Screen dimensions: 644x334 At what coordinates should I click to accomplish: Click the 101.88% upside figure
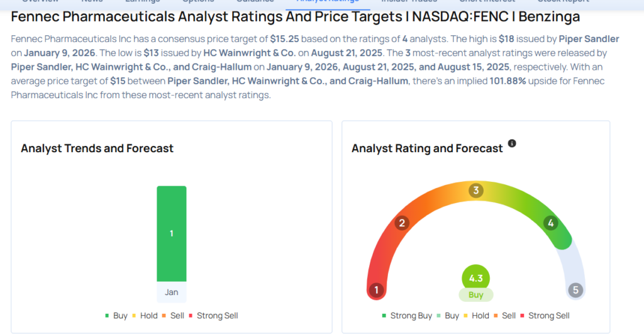(508, 82)
